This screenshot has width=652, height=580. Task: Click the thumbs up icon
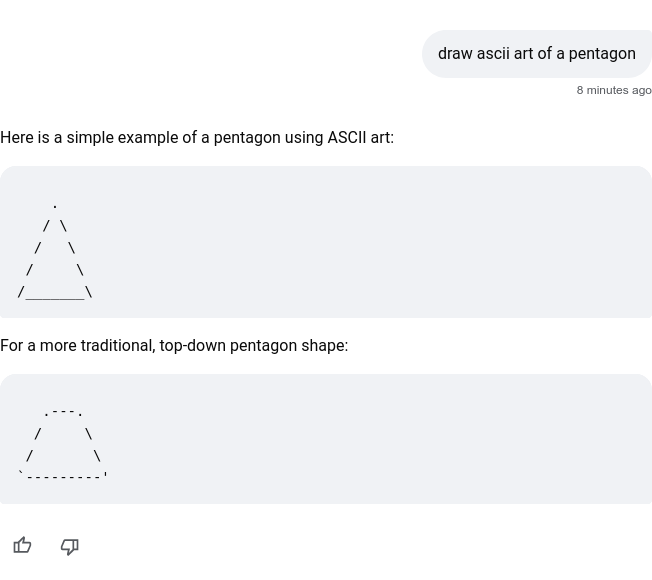22,546
